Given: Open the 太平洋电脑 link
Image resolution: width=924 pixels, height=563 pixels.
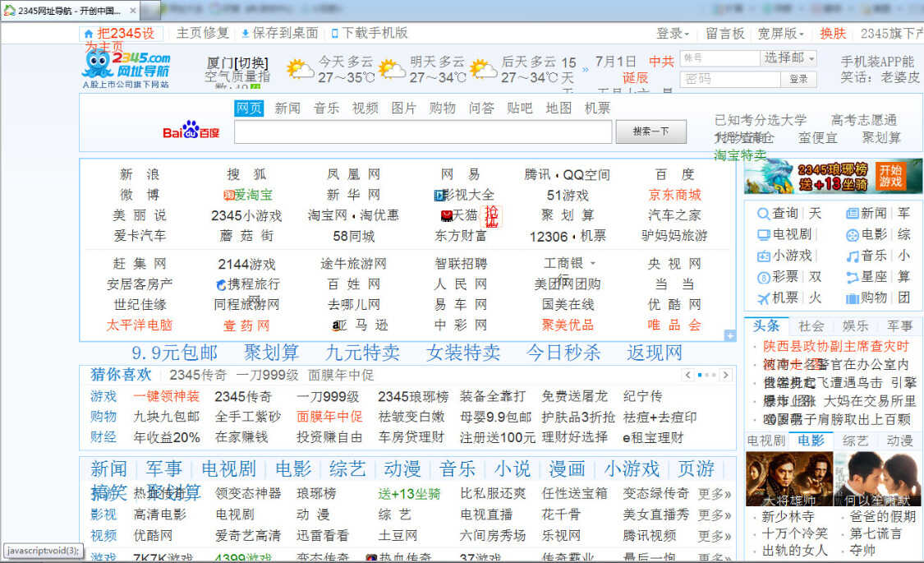Looking at the screenshot, I should click(139, 325).
